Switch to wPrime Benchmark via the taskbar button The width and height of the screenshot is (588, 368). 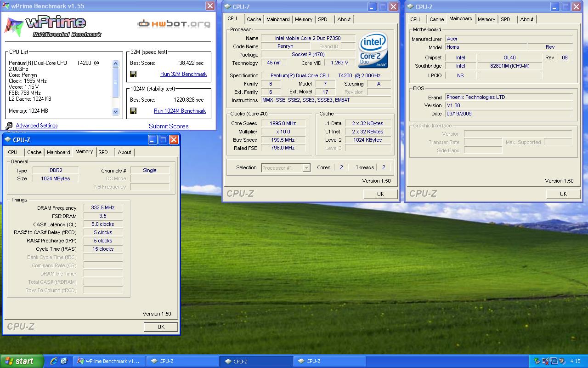(109, 361)
